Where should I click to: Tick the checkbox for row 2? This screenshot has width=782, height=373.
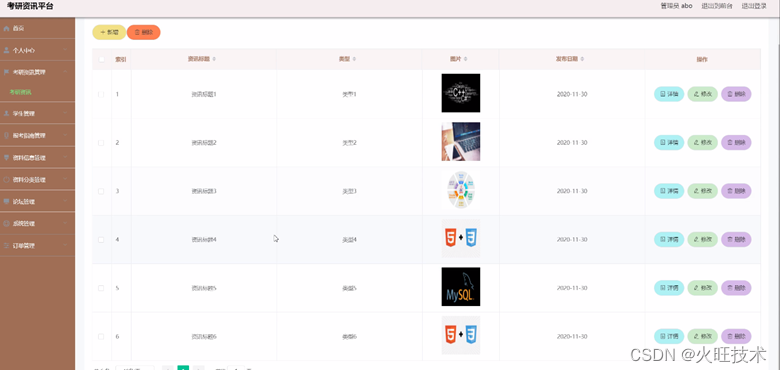click(101, 143)
